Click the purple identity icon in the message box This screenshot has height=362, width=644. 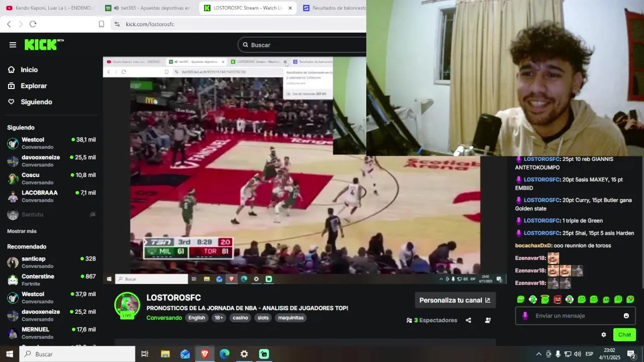click(525, 316)
